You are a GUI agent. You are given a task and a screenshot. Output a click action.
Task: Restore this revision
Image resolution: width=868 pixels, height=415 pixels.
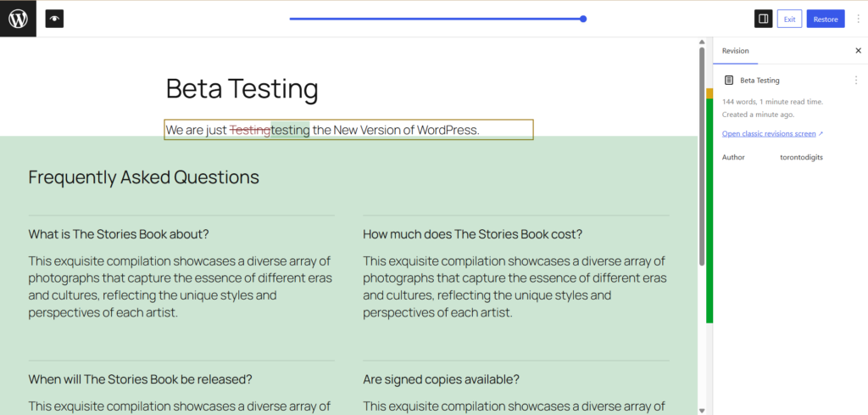coord(825,19)
